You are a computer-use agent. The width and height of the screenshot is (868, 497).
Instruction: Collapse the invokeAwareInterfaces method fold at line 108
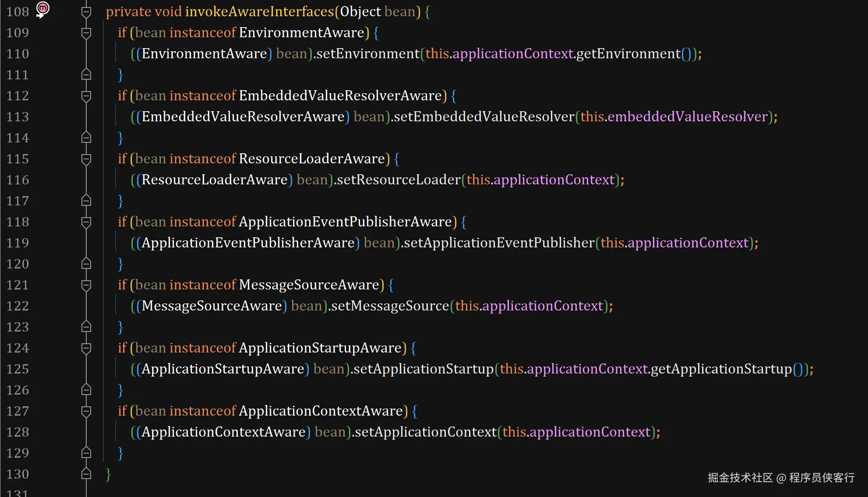tap(86, 12)
